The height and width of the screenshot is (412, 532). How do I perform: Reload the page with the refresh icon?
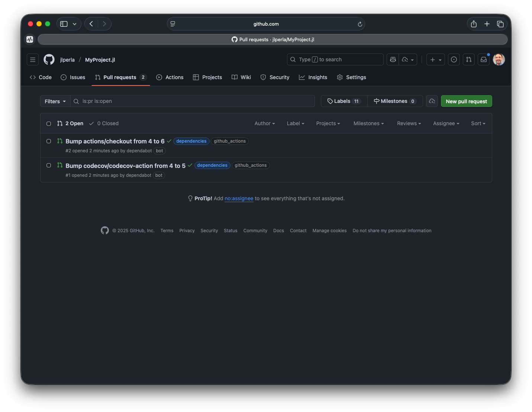[x=360, y=24]
